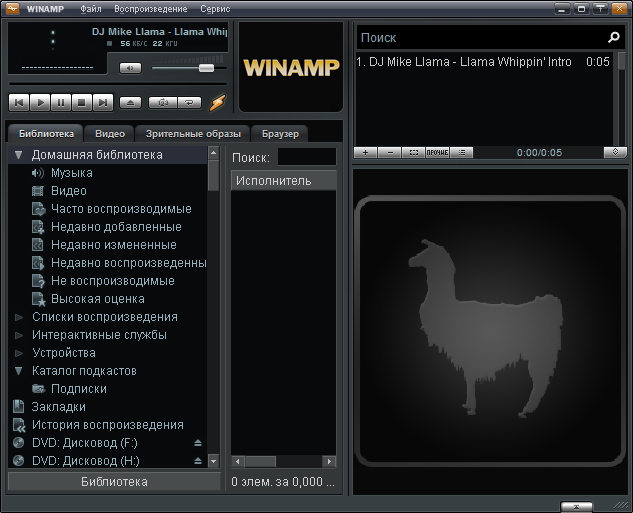
Task: Click the track seek bar
Action: coord(118,84)
